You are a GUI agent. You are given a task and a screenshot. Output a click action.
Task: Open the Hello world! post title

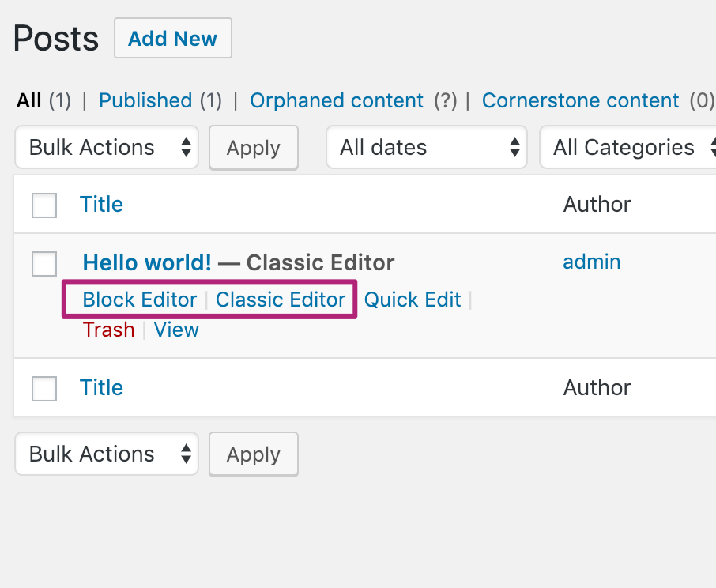[x=147, y=262]
